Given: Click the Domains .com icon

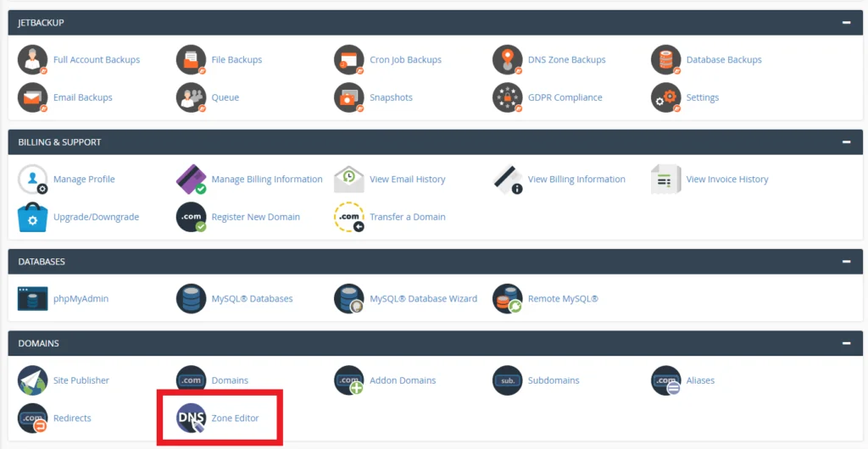Looking at the screenshot, I should (191, 380).
